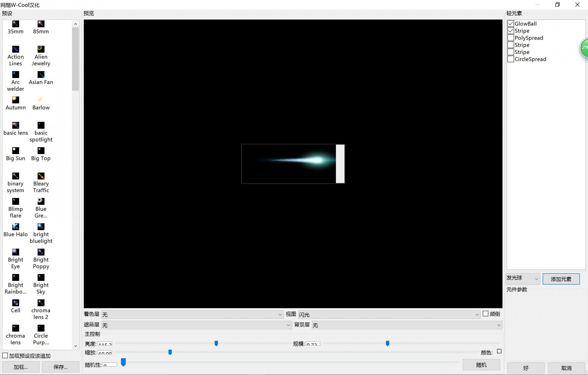This screenshot has height=375, width=588.
Task: Select the 35mm lens preset
Action: pyautogui.click(x=16, y=24)
